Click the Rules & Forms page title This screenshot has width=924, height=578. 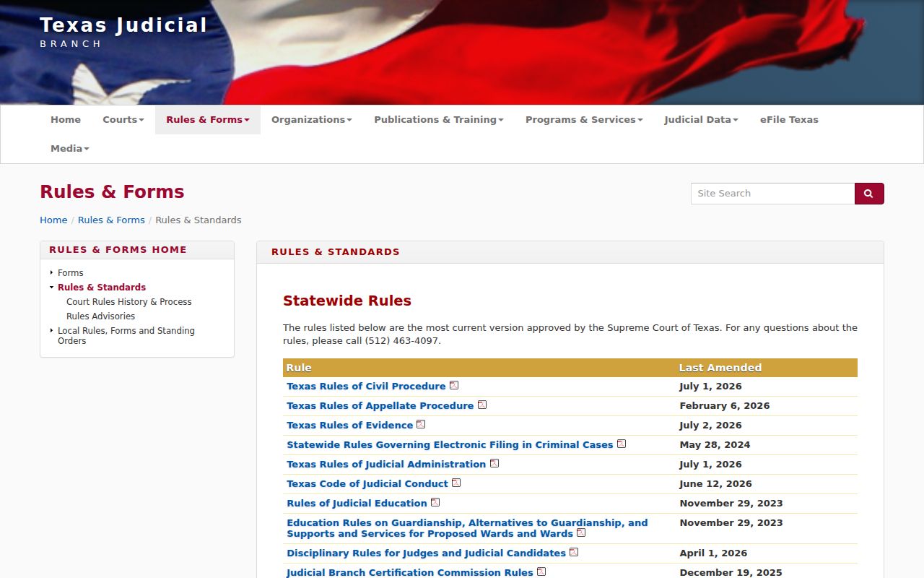[x=112, y=191]
